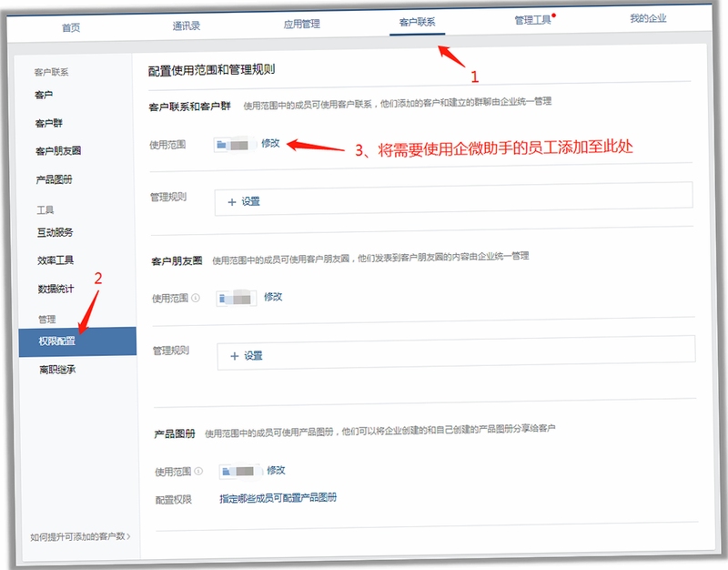The height and width of the screenshot is (570, 728).
Task: Click folder tag in 客户朋友圈 使用范围
Action: [x=237, y=298]
